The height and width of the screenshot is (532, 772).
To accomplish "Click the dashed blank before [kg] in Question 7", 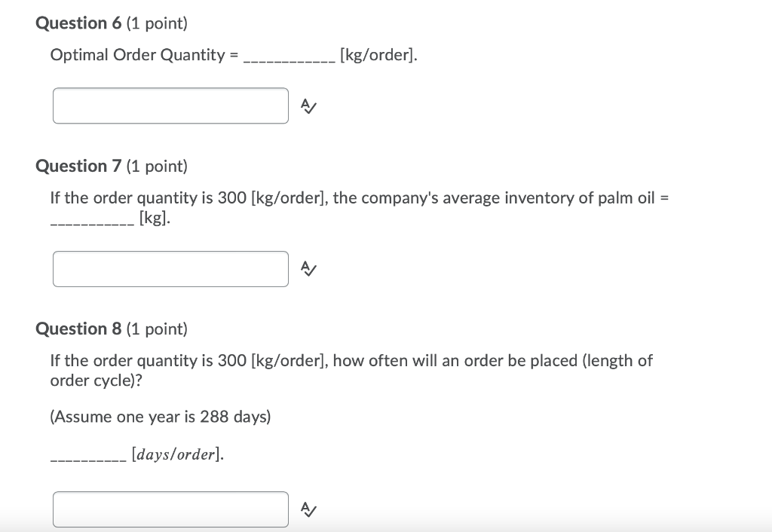I will click(x=91, y=220).
